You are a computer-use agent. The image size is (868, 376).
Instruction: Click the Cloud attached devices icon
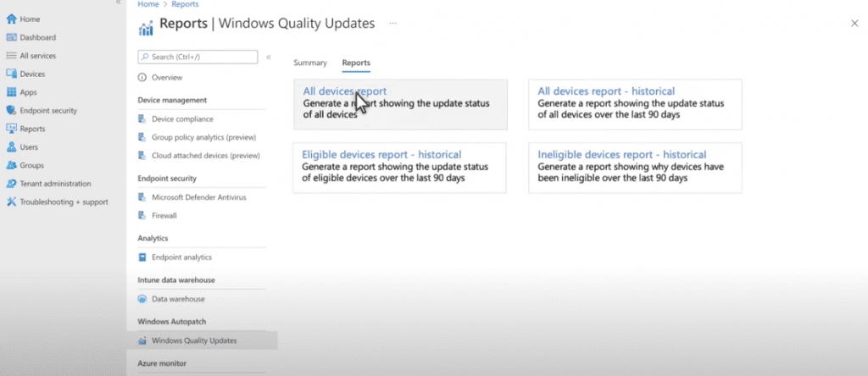point(142,156)
